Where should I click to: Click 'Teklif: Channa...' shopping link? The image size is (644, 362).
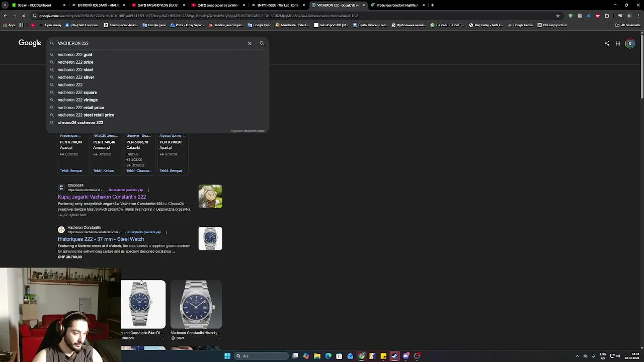coord(138,170)
